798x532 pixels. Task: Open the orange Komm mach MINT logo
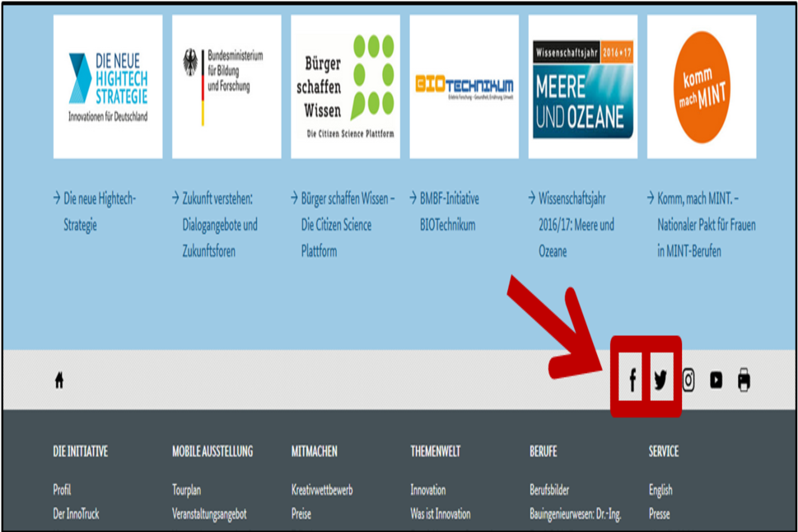click(x=702, y=86)
